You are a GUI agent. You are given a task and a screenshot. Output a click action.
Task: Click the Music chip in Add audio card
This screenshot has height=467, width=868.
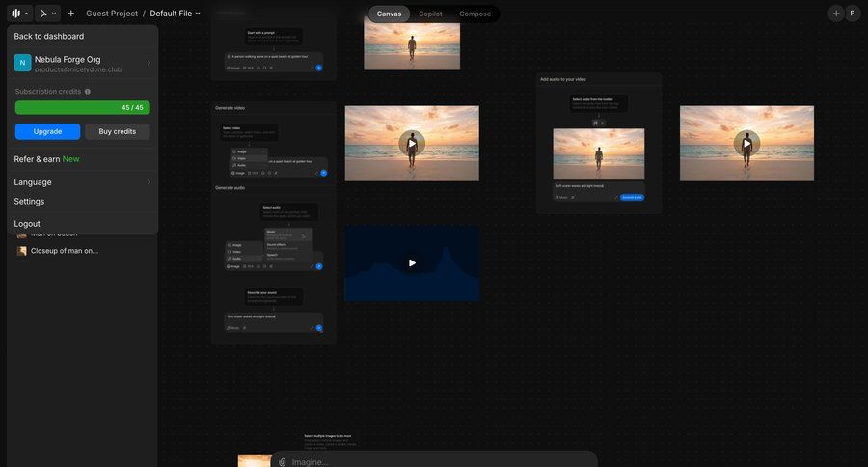pos(561,197)
